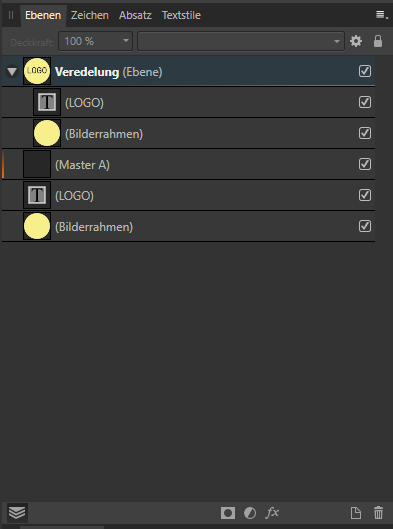The height and width of the screenshot is (529, 393).
Task: Open layer effects with the fx icon
Action: 272,513
